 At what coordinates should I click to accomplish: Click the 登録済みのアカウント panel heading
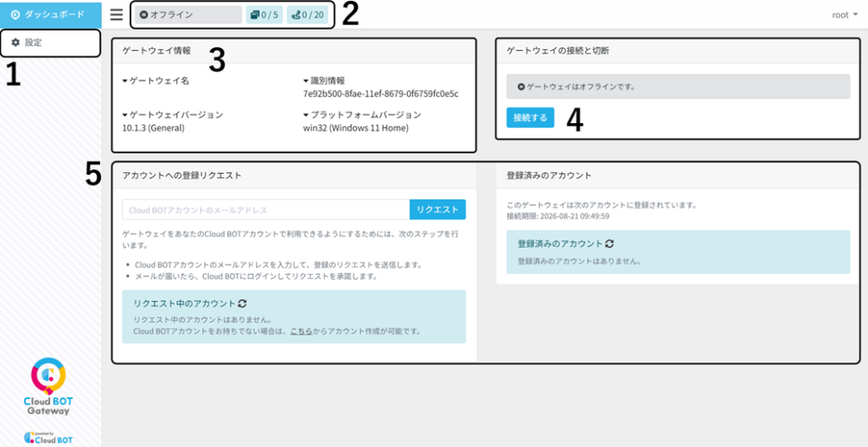(x=549, y=175)
